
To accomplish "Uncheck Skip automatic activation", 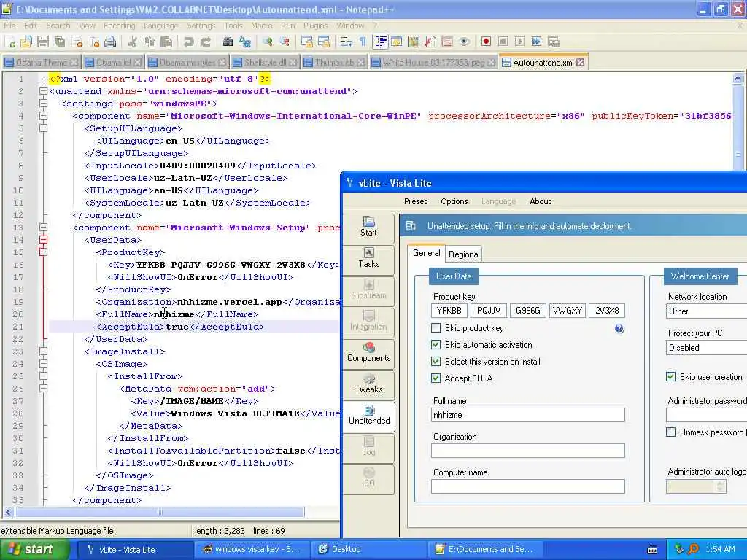I will [x=436, y=344].
